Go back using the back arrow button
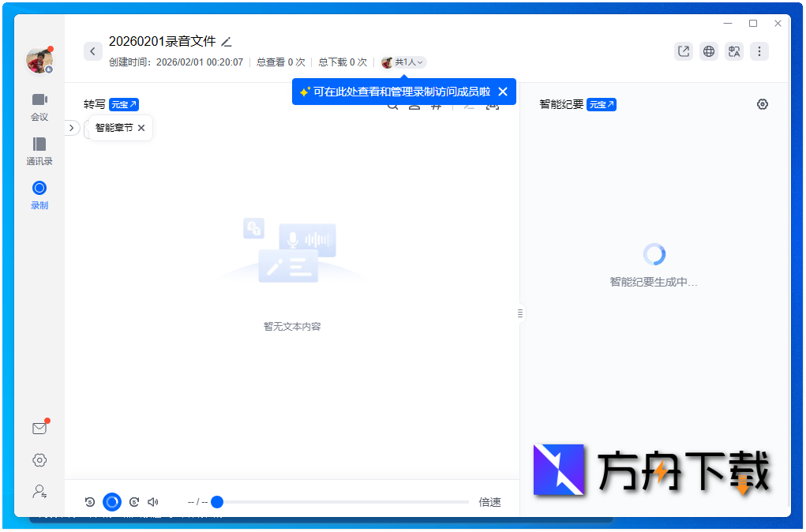 (x=92, y=51)
